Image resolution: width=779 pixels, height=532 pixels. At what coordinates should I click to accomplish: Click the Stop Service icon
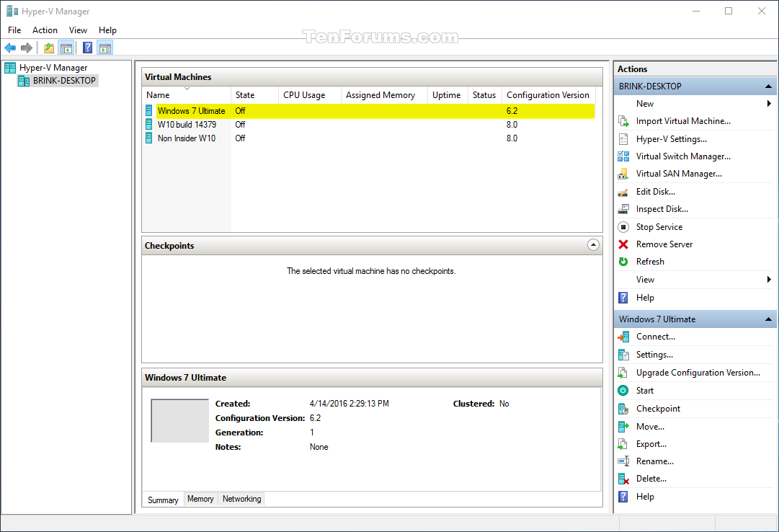point(623,227)
